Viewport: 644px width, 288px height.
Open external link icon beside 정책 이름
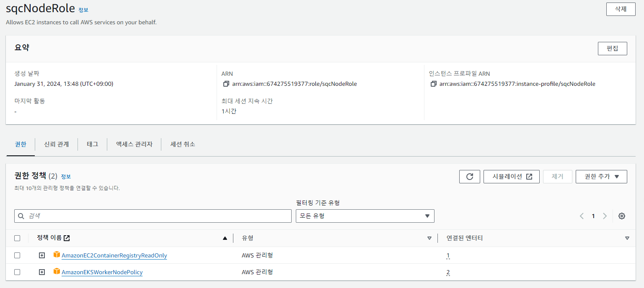67,238
